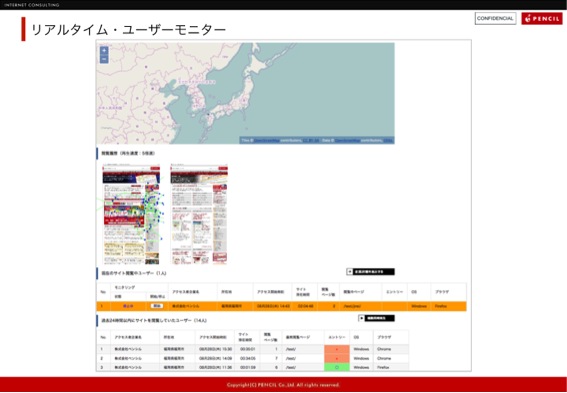The height and width of the screenshot is (393, 567).
Task: Click the INTERNET CONSULTING header text
Action: [32, 5]
